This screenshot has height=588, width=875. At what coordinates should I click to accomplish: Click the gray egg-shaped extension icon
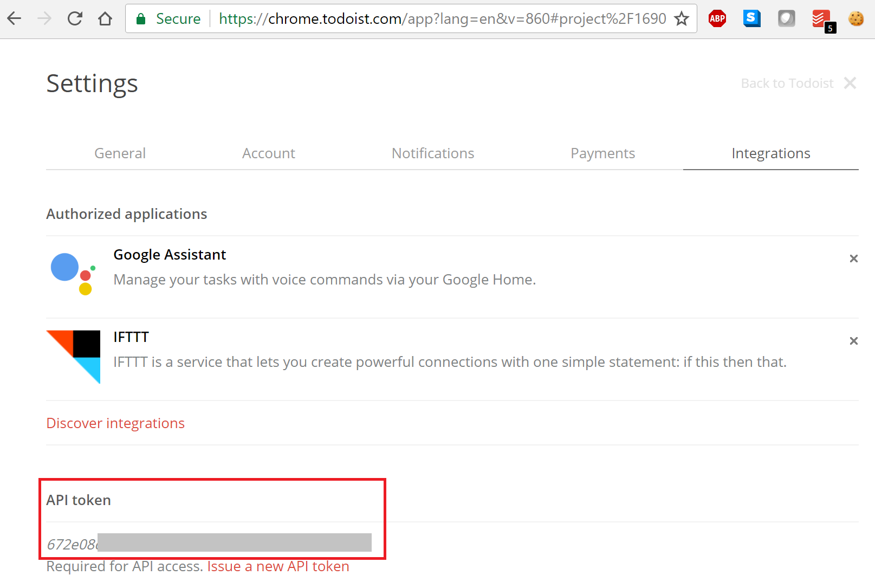click(786, 18)
